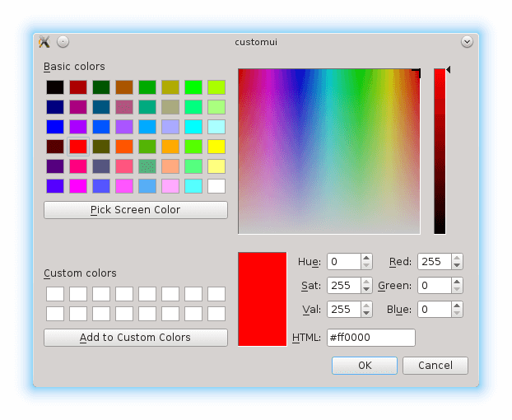Dismiss the dialog with Cancel button

pos(435,366)
